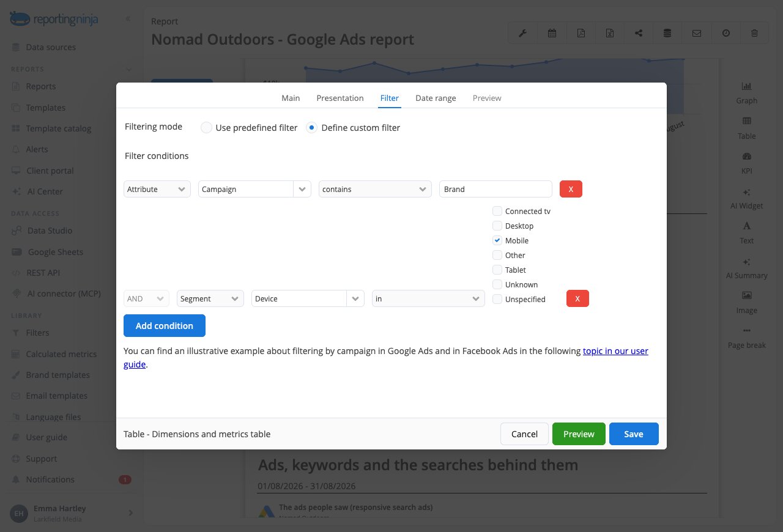Add a Graph widget
783x532 pixels.
[747, 93]
